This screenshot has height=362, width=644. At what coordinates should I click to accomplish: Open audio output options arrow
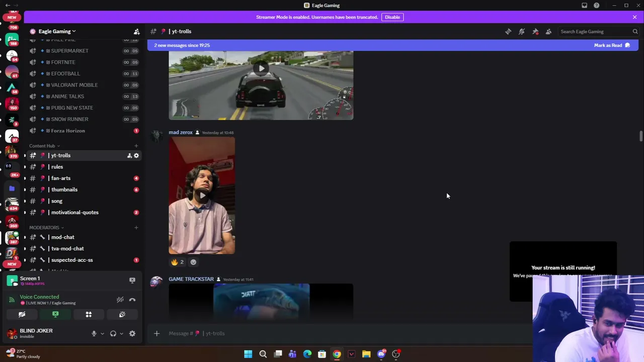click(121, 333)
